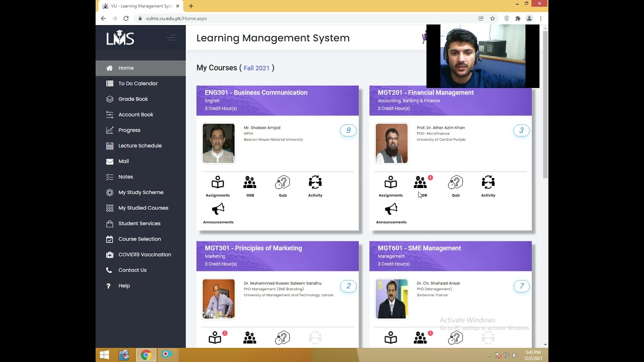Screen dimensions: 644x362
Task: Open GDB icon in MGT301 card
Action: point(250,338)
